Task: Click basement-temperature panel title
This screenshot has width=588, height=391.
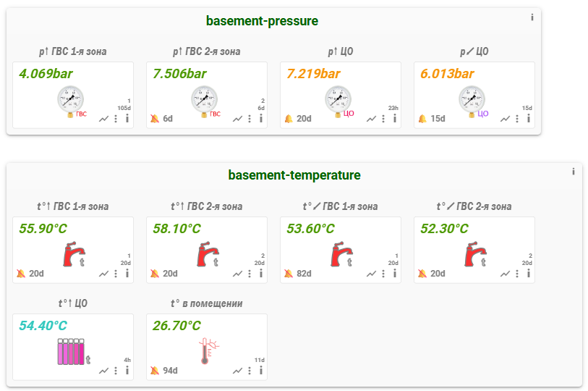Action: (294, 175)
